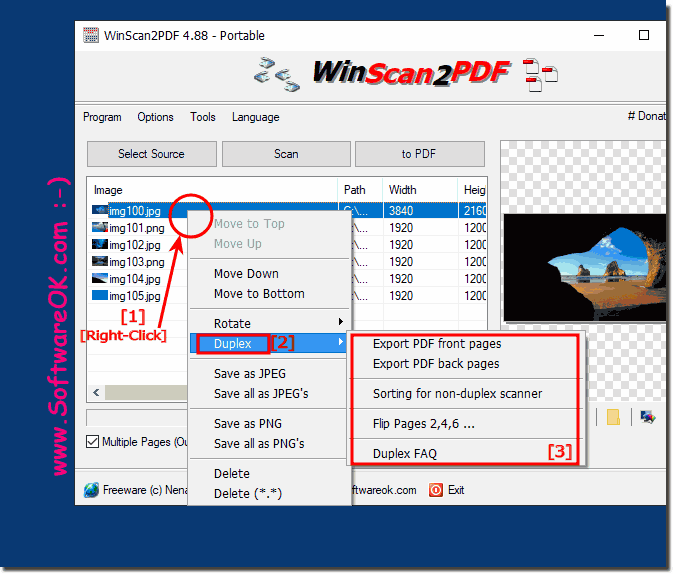Click the Freeware (c) link text
The image size is (673, 574).
pos(145,490)
